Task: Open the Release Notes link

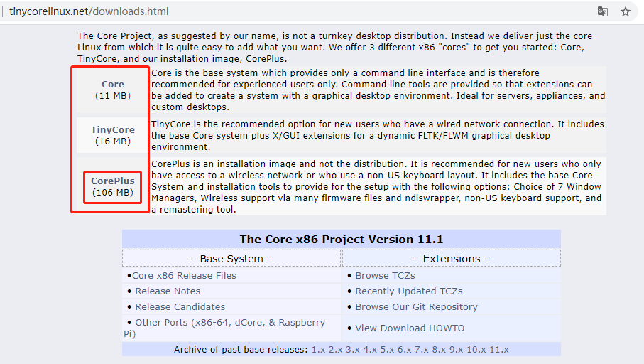Action: 168,291
